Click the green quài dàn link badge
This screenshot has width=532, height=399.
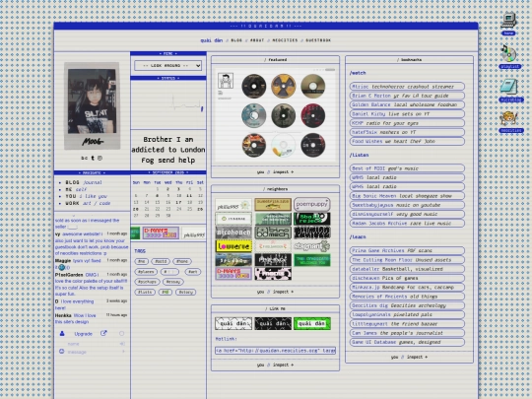(311, 324)
